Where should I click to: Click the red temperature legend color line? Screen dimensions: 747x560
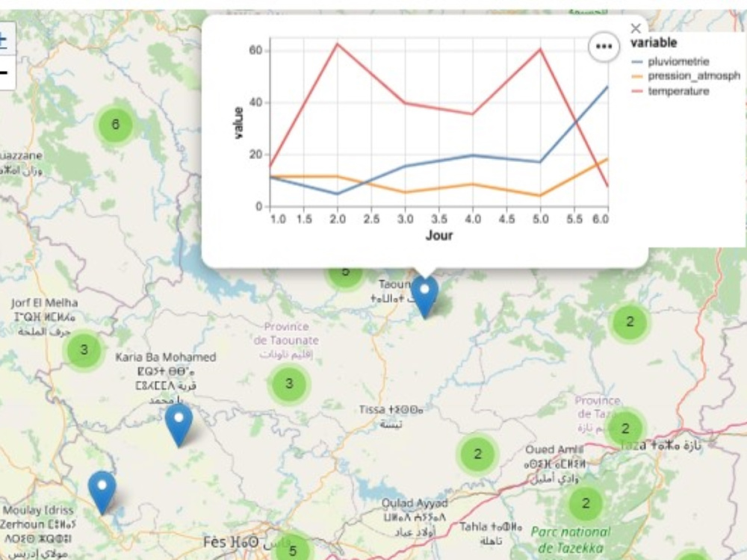point(637,91)
